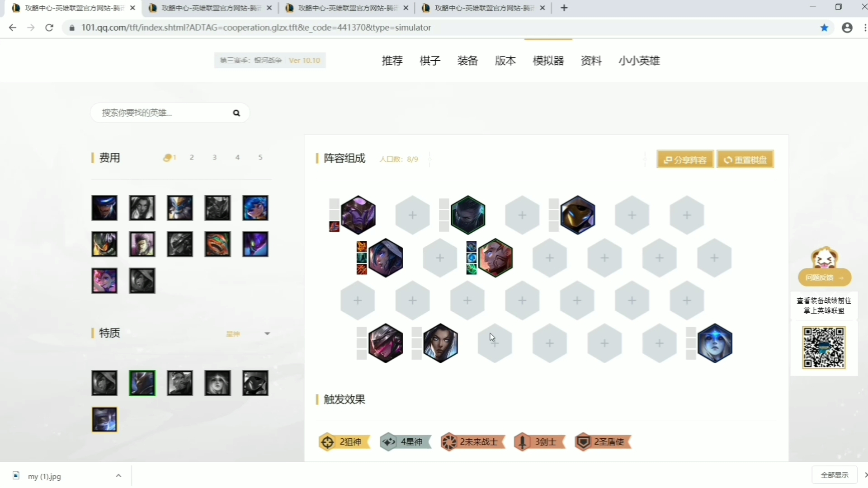Select Xayah hex with three items
Viewport: 868px width, 488px height.
click(x=386, y=258)
